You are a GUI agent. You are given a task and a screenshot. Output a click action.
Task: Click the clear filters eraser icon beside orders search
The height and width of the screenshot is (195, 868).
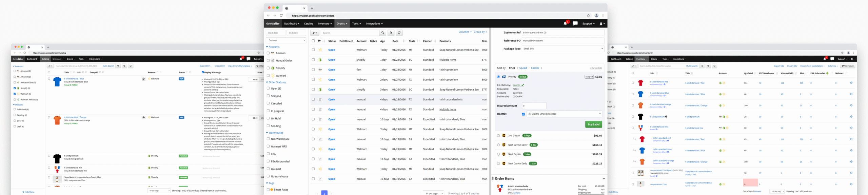click(x=391, y=33)
